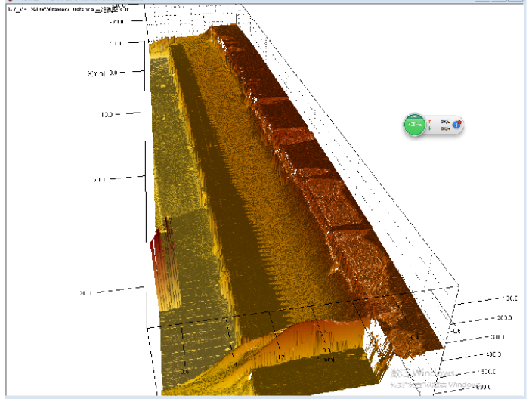Click the red upload speed arrow
Screen dimensions: 532x399
[430, 122]
